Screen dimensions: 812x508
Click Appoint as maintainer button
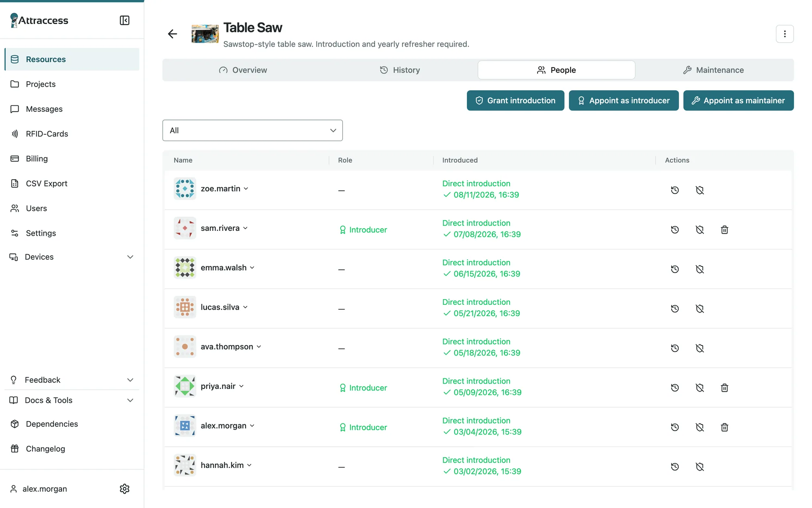pyautogui.click(x=738, y=100)
